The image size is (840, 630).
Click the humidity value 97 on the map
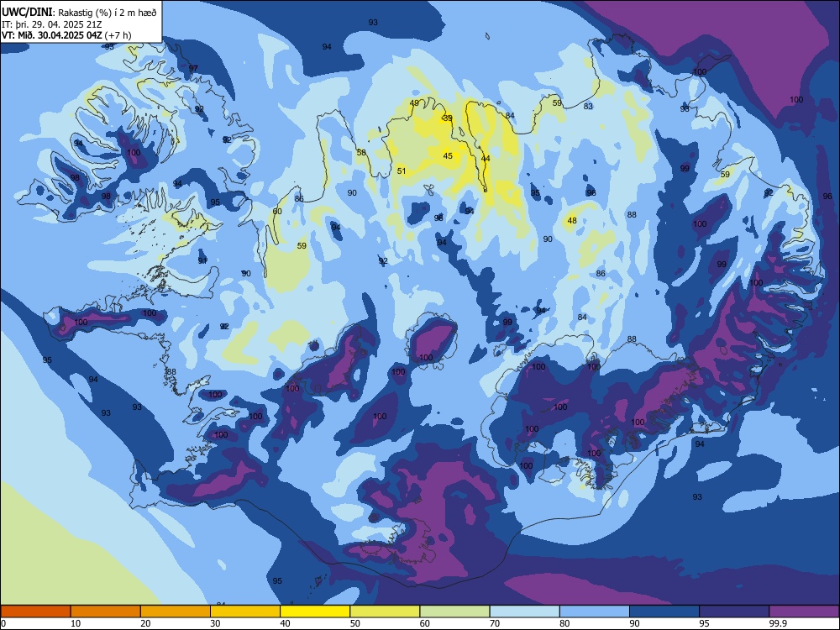pos(193,69)
